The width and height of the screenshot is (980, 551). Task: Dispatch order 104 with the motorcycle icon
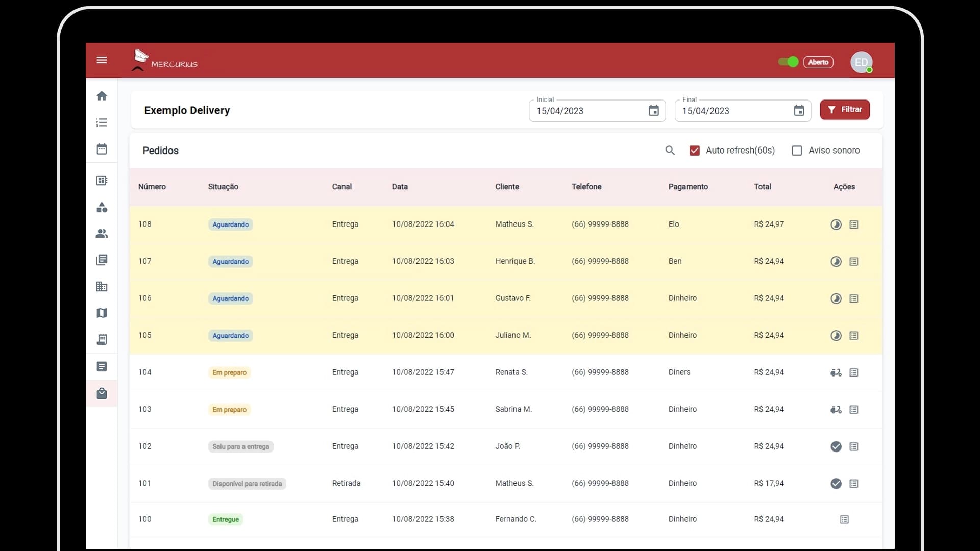coord(836,372)
